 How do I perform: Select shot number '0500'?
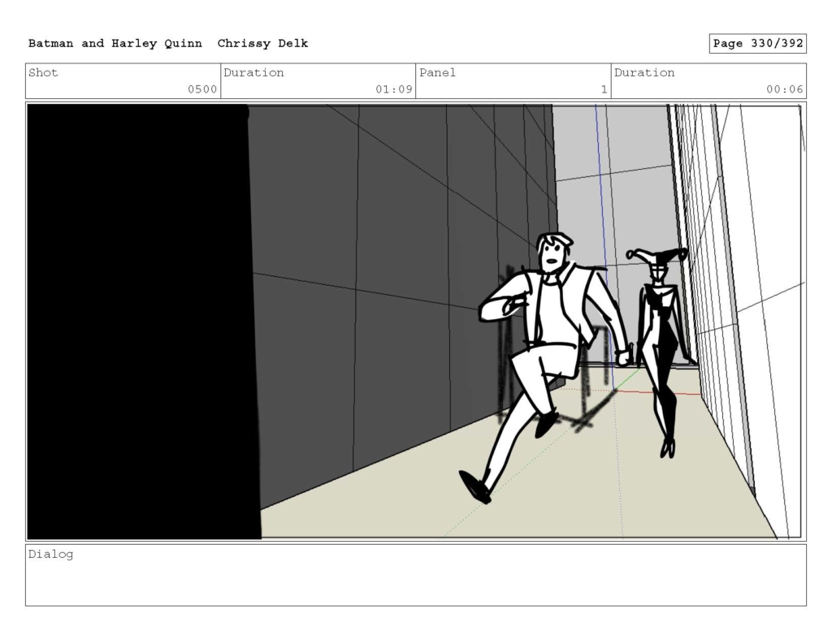coord(202,89)
